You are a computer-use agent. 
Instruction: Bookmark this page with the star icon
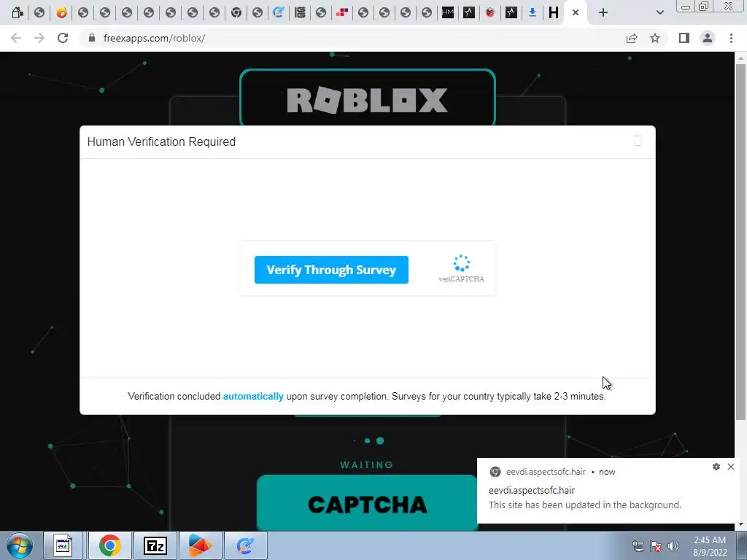click(655, 38)
